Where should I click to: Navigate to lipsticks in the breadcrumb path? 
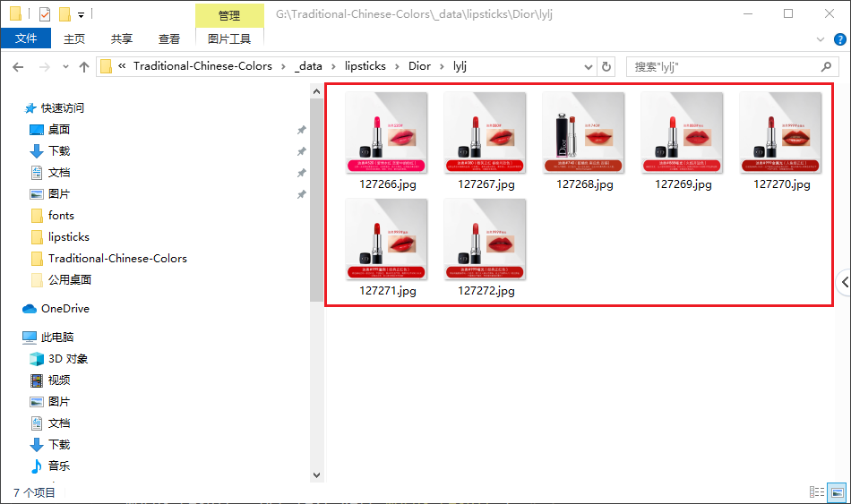click(365, 66)
